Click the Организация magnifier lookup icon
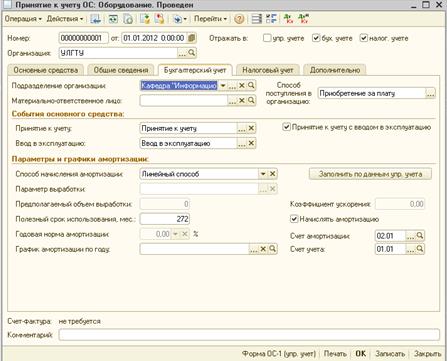The height and width of the screenshot is (361, 447). point(191,53)
